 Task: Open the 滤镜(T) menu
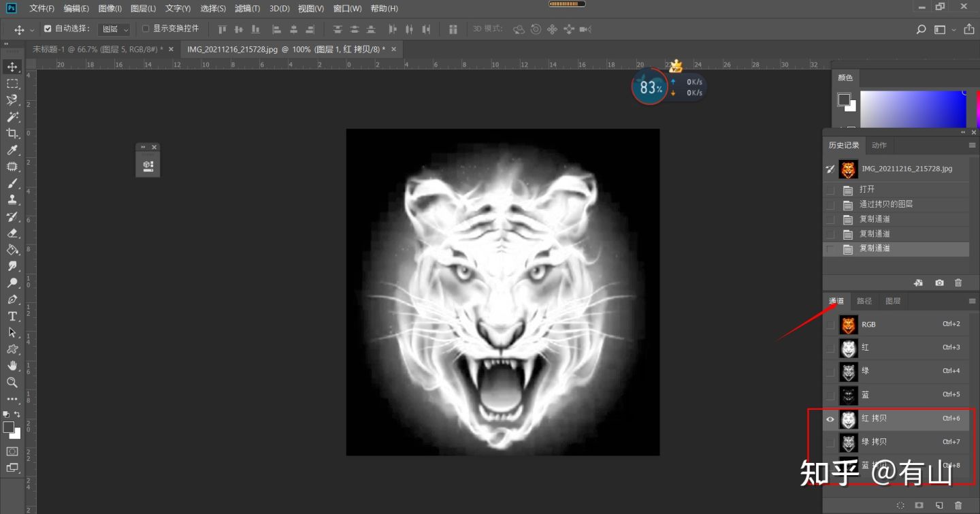coord(247,9)
